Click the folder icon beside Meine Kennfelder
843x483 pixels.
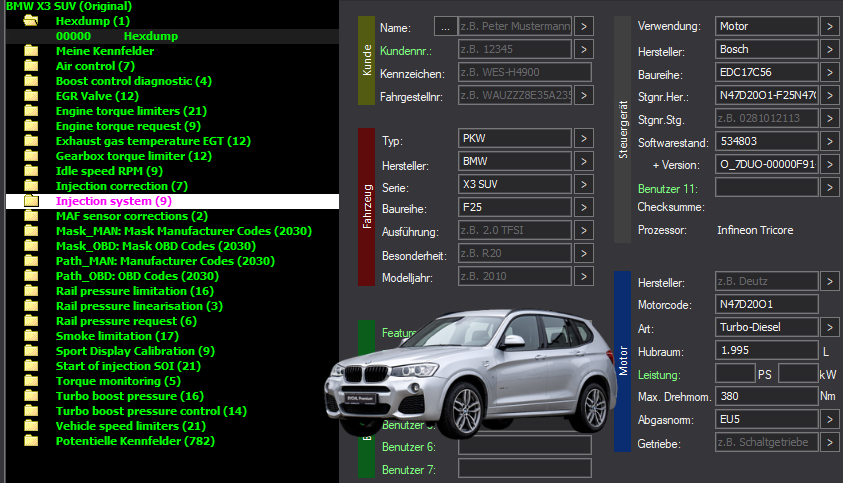(x=31, y=51)
